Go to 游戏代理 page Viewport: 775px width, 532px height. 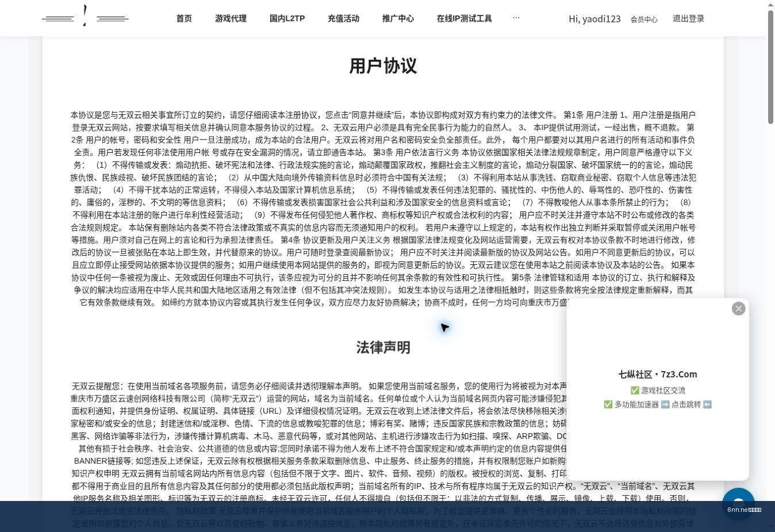[231, 18]
